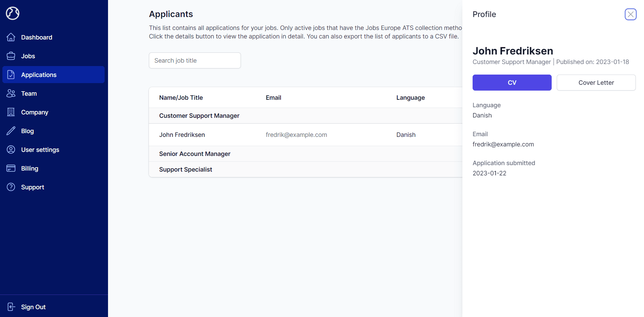Viewport: 644px width, 317px height.
Task: Expand the Support Specialist job group
Action: click(x=185, y=170)
